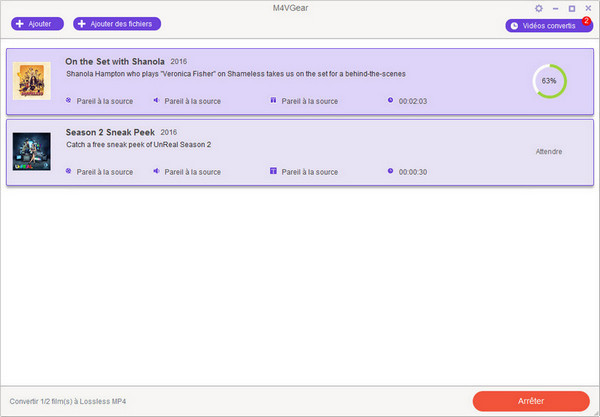Click subtitle 'Pareil à la source' for Shanola item

pos(310,101)
